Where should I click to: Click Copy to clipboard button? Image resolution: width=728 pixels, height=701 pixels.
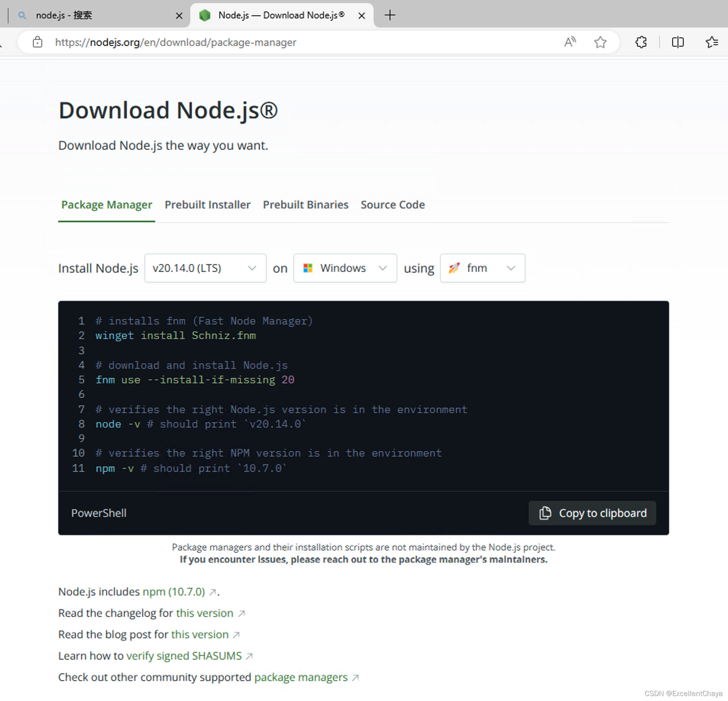[x=592, y=513]
